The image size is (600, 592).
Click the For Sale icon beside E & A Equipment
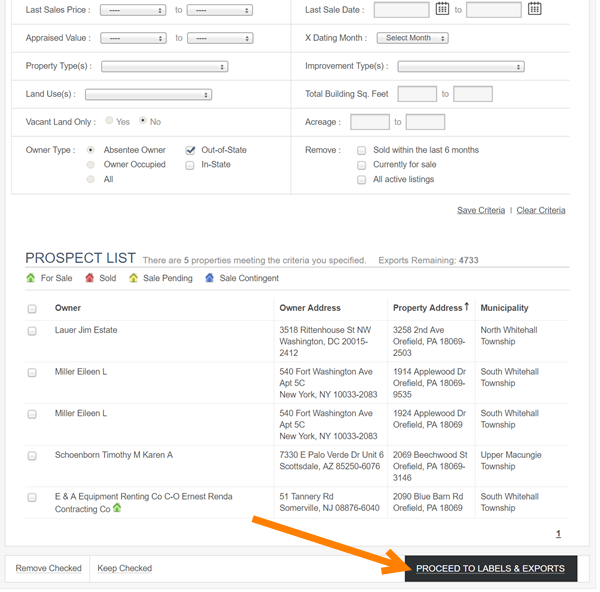(117, 508)
